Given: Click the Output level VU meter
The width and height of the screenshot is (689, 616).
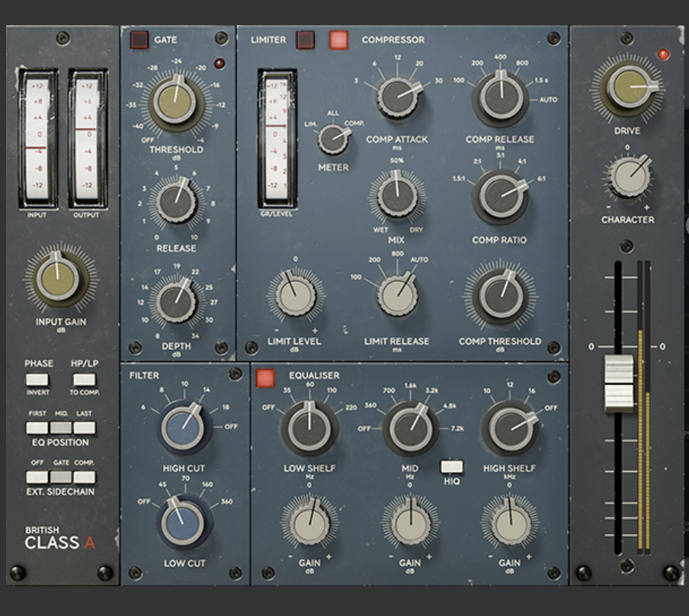Looking at the screenshot, I should coord(87,139).
